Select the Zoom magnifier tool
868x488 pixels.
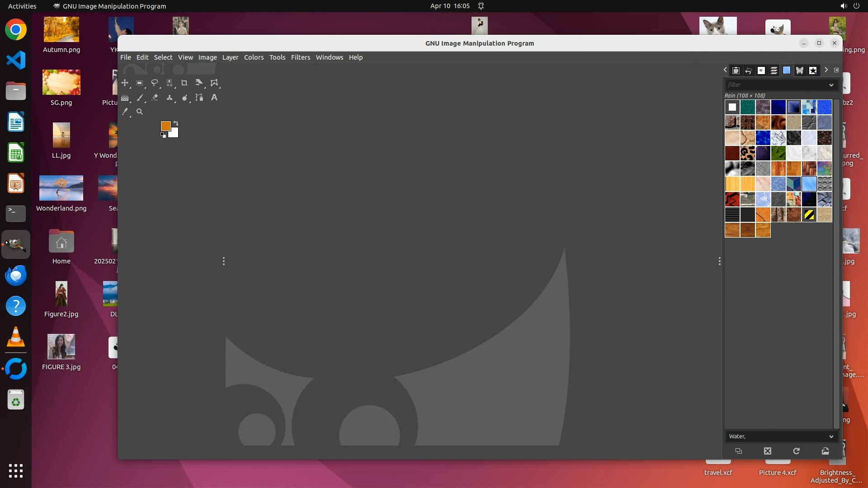(140, 112)
